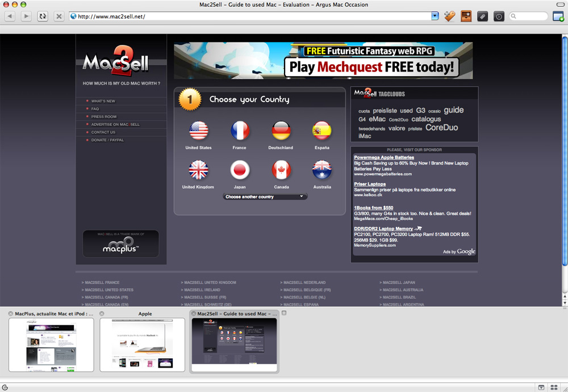This screenshot has width=568, height=392.
Task: Click the eMac tag
Action: (377, 119)
